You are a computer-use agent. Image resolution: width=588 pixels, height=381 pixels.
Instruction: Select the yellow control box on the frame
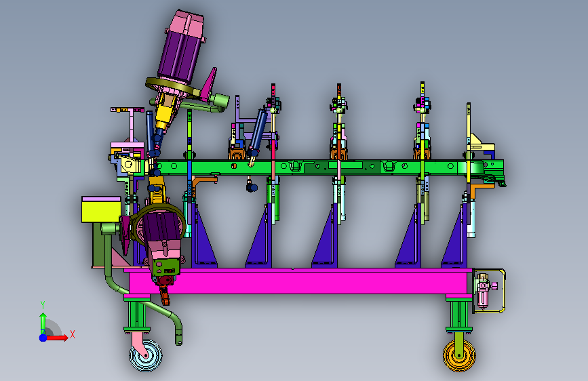click(101, 211)
